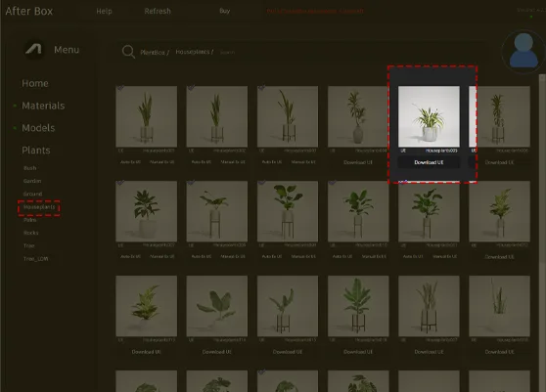Click Manual Ex UE under Houseplants003

(x=303, y=162)
